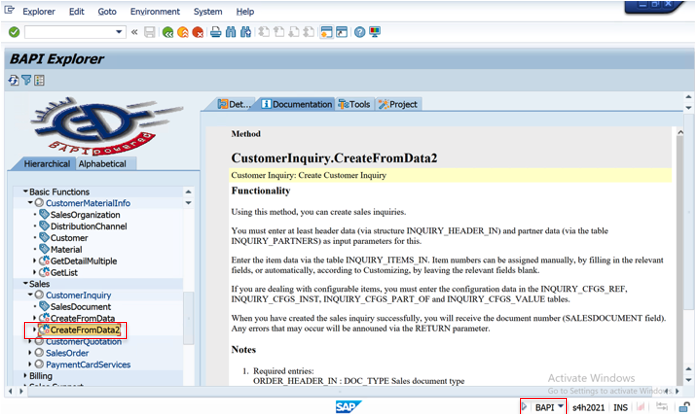Open the Project tab
This screenshot has height=414, width=695.
398,104
